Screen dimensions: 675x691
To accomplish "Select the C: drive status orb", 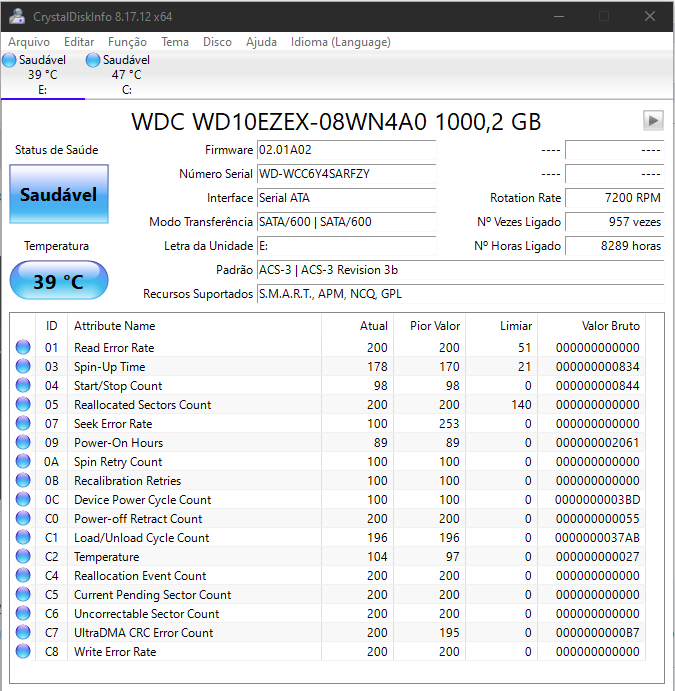I will click(93, 60).
